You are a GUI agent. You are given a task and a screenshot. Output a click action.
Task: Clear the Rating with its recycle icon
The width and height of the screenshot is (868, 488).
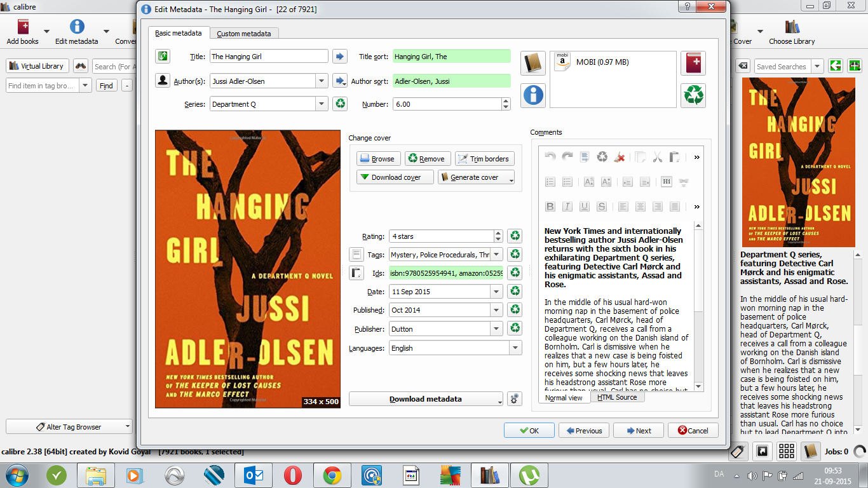point(515,236)
